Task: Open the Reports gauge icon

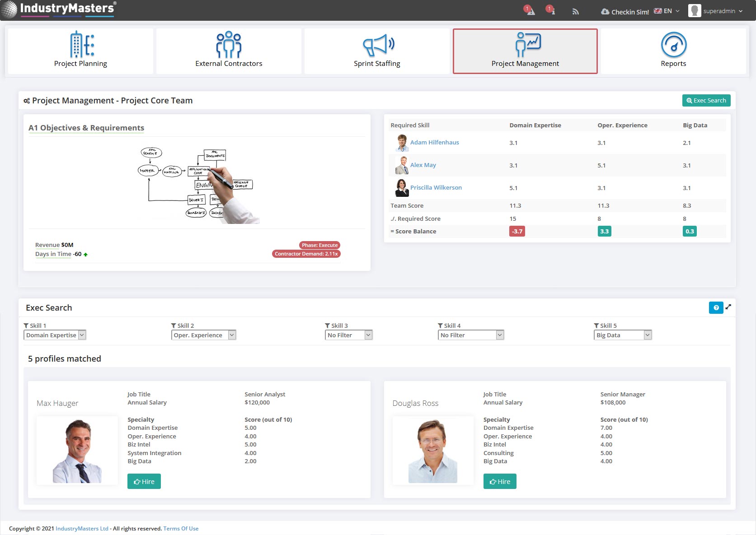Action: pyautogui.click(x=673, y=45)
